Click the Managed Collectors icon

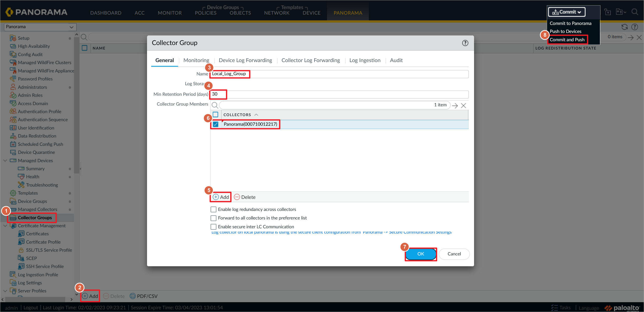[x=13, y=209]
